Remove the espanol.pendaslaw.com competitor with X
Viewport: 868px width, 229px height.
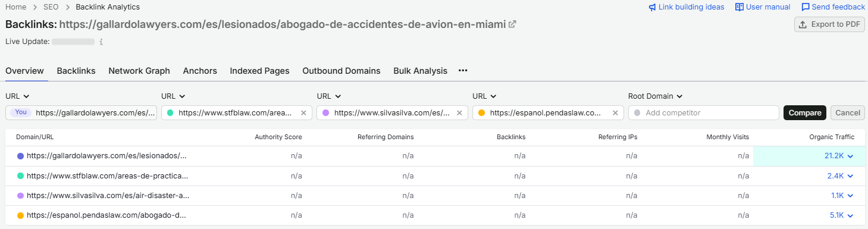point(615,112)
